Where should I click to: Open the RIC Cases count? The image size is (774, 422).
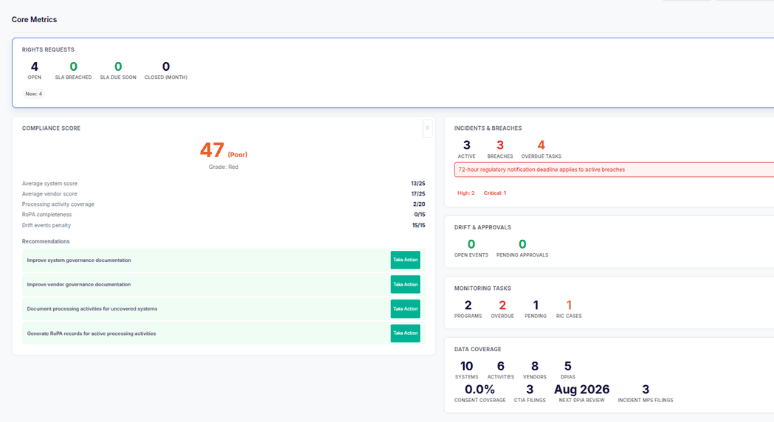click(x=569, y=309)
